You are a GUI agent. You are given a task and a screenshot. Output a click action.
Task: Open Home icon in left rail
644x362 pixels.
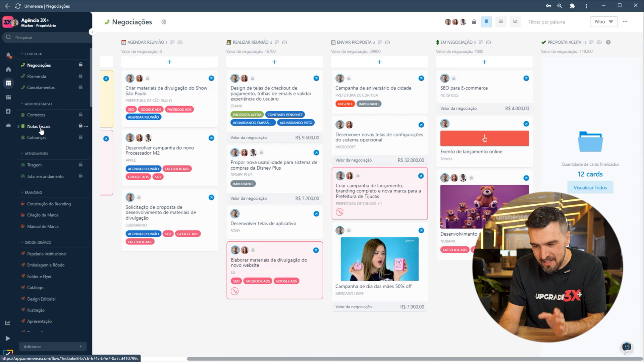(x=8, y=69)
